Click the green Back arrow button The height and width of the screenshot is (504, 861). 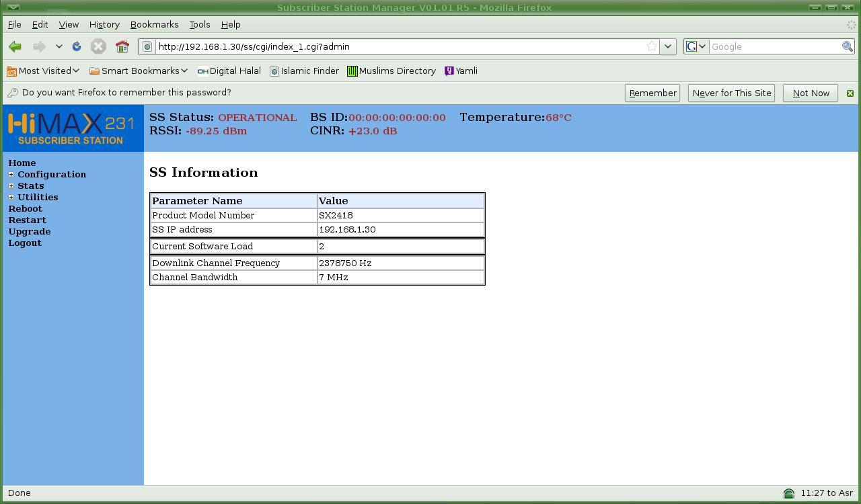tap(15, 46)
